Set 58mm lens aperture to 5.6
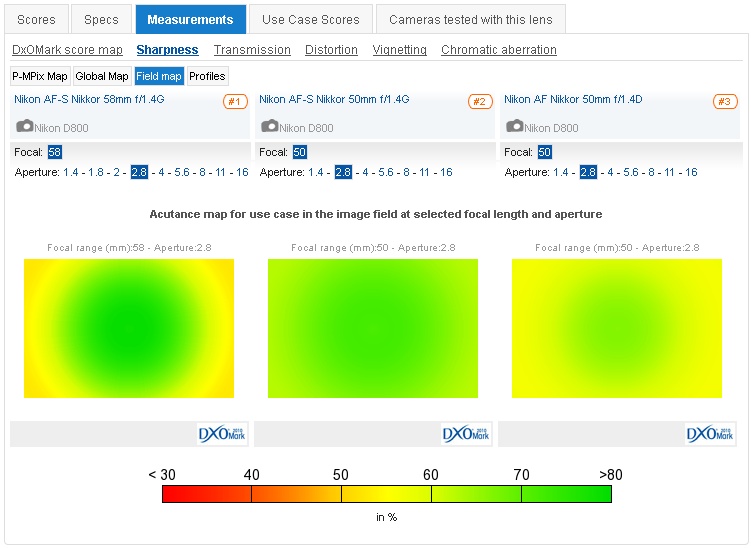 coord(182,172)
